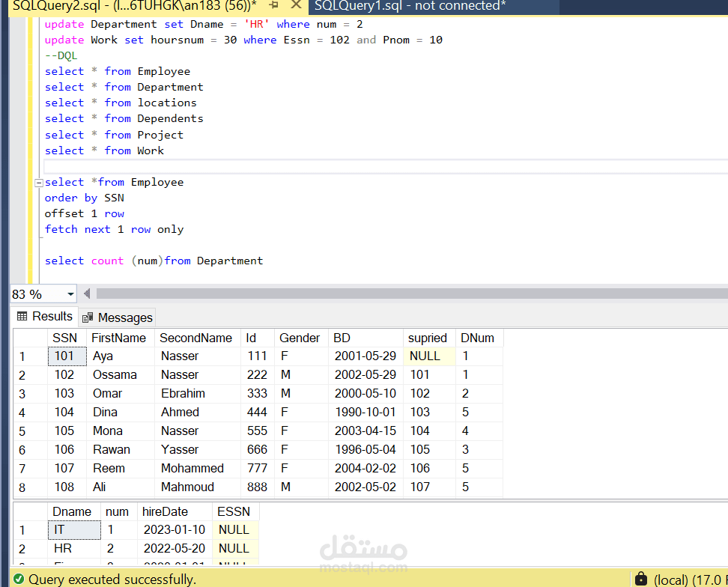This screenshot has height=587, width=728.
Task: Click the SecondName cell Ebrahim
Action: tap(198, 394)
